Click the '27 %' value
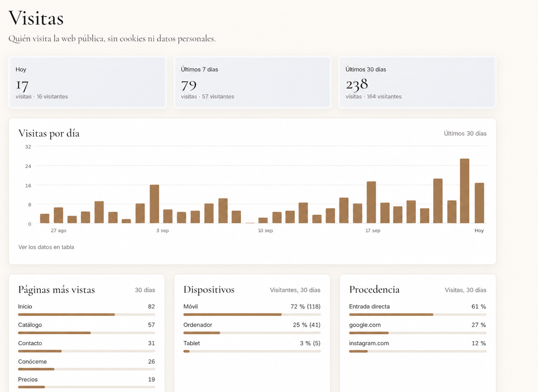 click(x=479, y=325)
